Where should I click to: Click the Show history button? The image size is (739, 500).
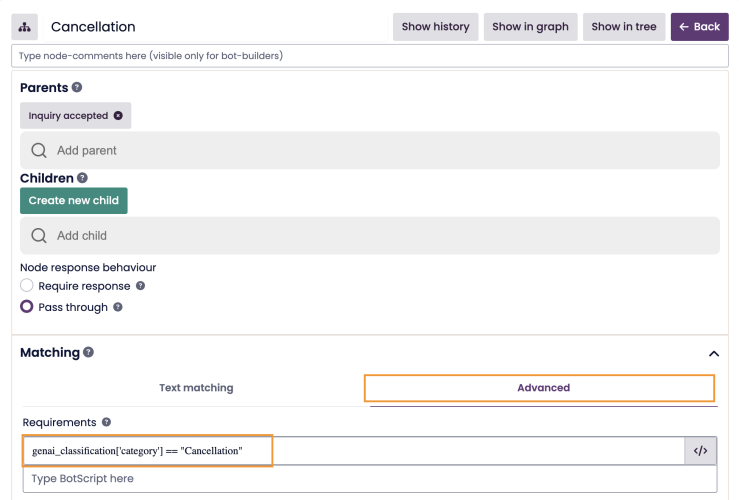tap(435, 27)
